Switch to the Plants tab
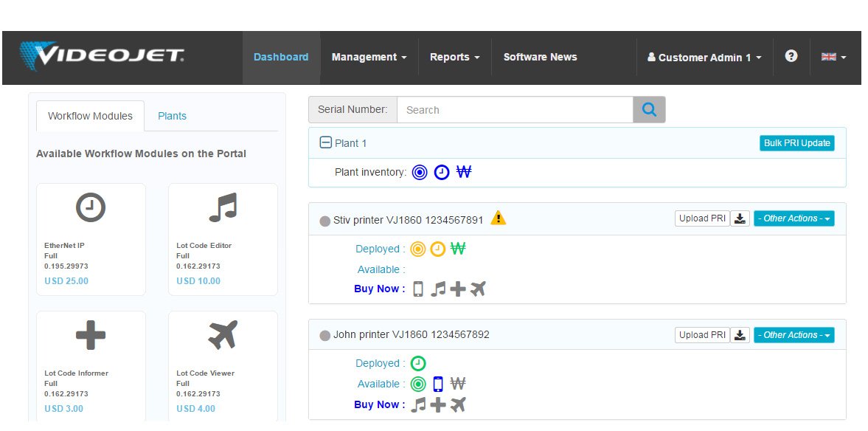This screenshot has width=868, height=431. click(172, 116)
